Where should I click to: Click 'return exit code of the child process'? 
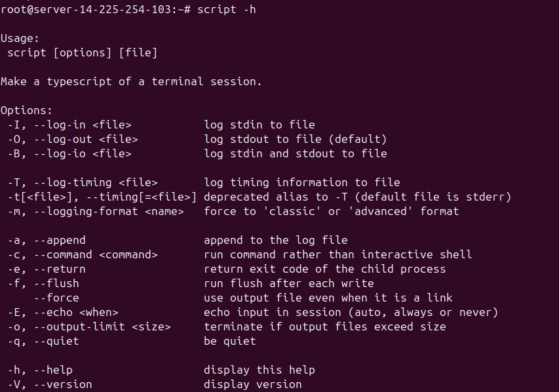[324, 269]
